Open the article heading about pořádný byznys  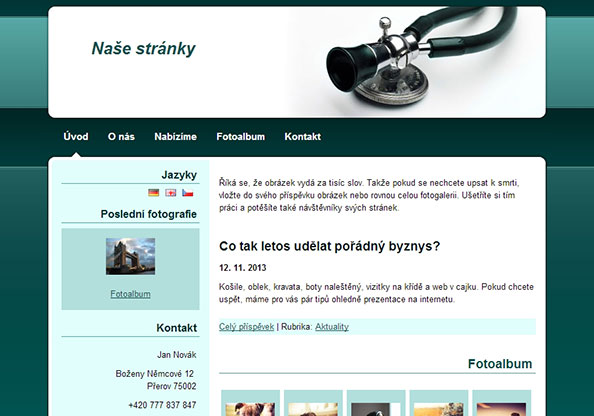coord(330,246)
